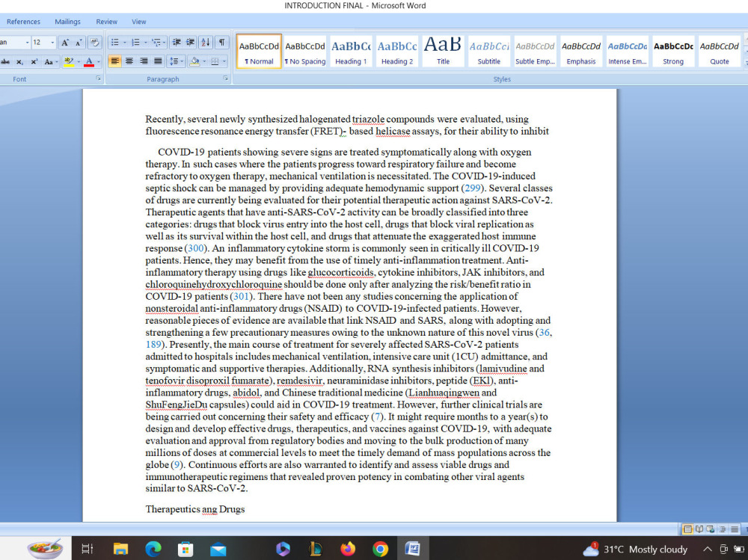Open line spacing options

pyautogui.click(x=174, y=61)
